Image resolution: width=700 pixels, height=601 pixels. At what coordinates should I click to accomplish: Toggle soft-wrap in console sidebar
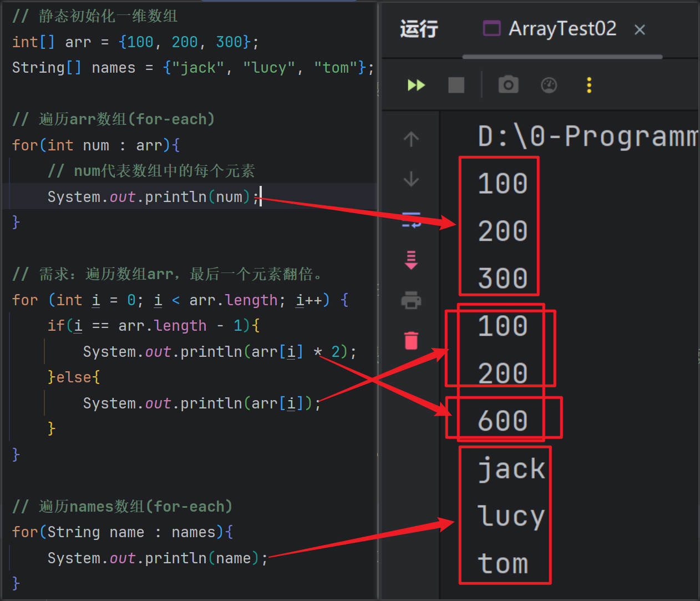[411, 220]
